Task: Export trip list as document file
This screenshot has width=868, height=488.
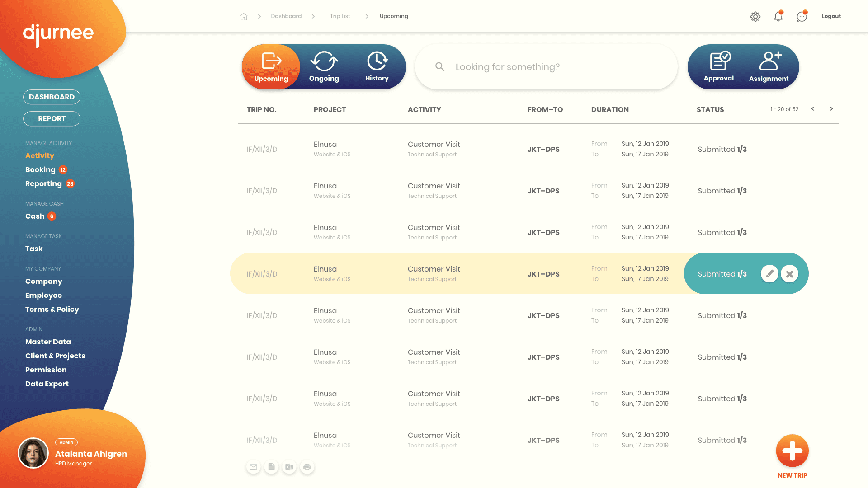Action: point(271,467)
